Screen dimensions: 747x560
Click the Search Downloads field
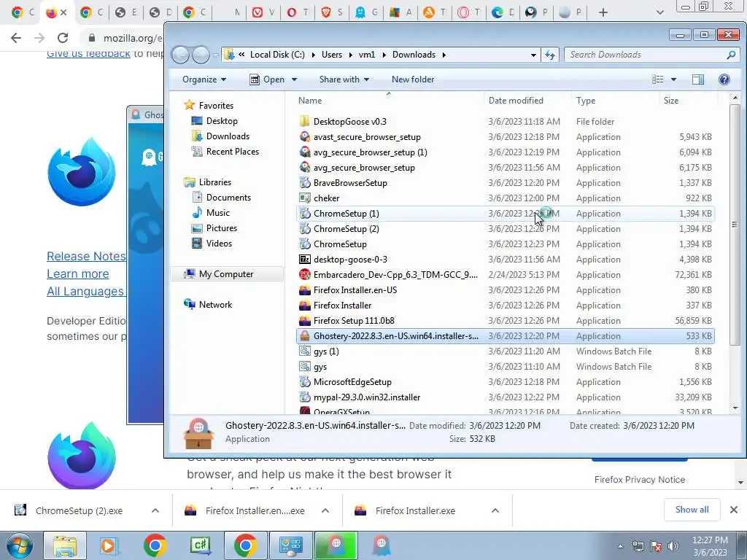click(x=652, y=55)
